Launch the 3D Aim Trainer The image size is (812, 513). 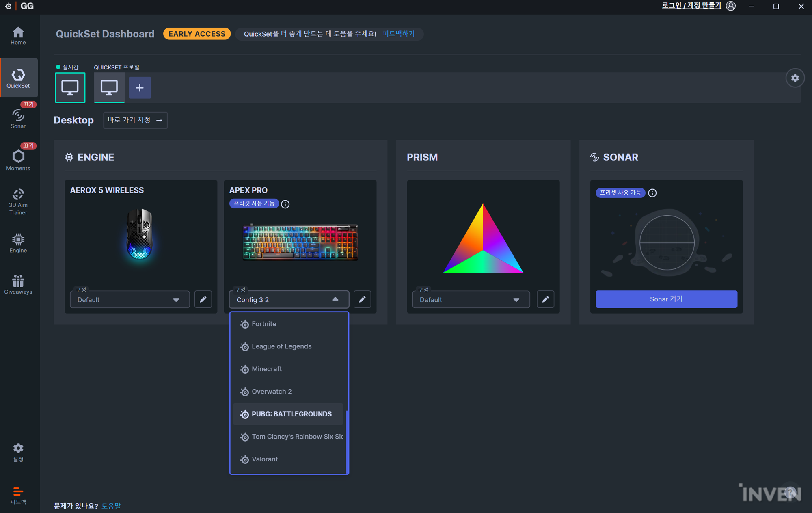(x=18, y=202)
